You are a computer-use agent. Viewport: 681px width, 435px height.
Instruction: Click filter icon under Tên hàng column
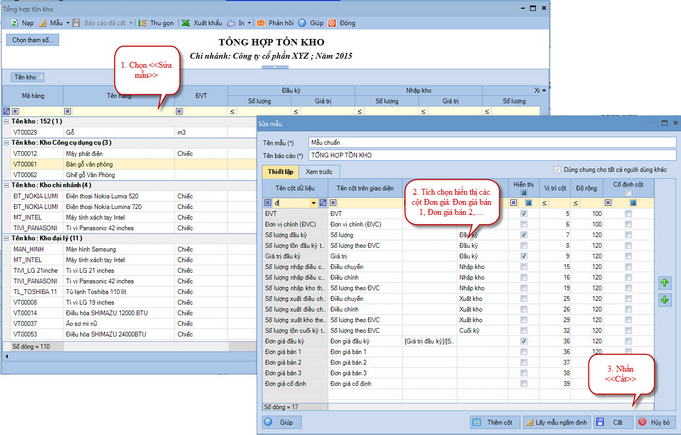(67, 112)
